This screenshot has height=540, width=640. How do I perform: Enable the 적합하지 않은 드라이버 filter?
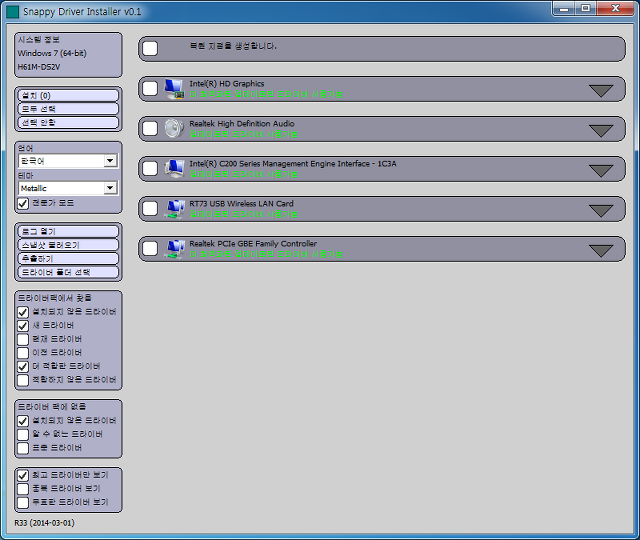pos(23,380)
